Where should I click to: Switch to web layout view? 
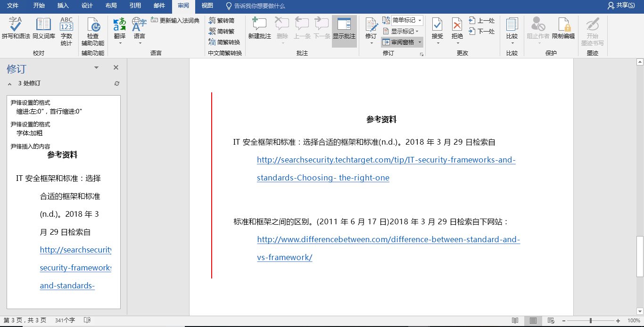pyautogui.click(x=551, y=321)
